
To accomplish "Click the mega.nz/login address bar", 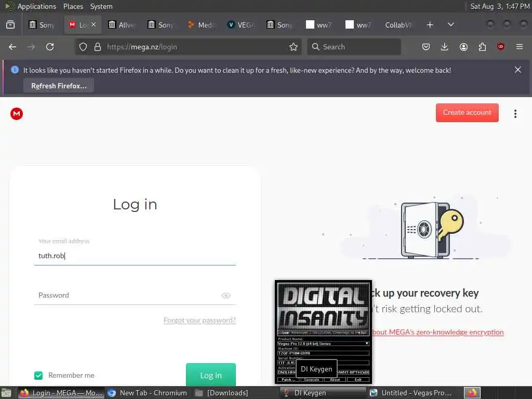I will click(188, 47).
